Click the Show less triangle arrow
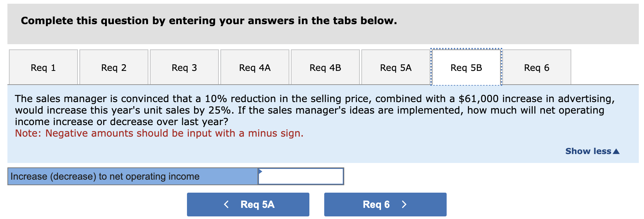Screen dimensions: 644x219 [x=615, y=151]
